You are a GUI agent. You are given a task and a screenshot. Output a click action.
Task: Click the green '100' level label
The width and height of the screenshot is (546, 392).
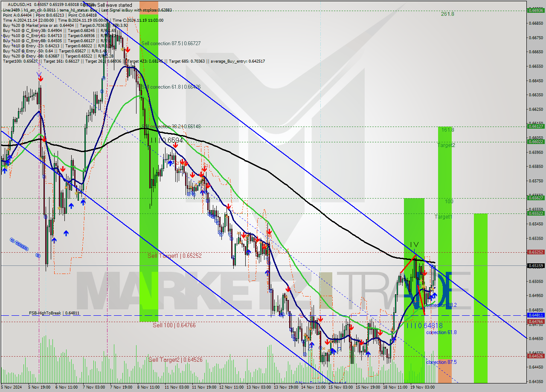point(449,201)
